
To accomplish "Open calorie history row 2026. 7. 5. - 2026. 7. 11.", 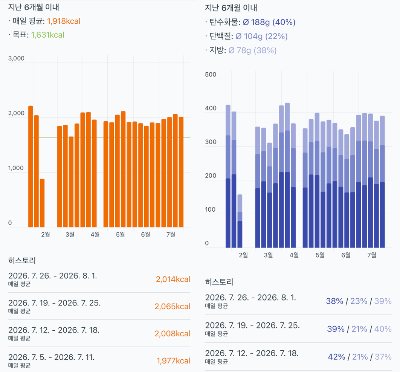I will (x=99, y=361).
